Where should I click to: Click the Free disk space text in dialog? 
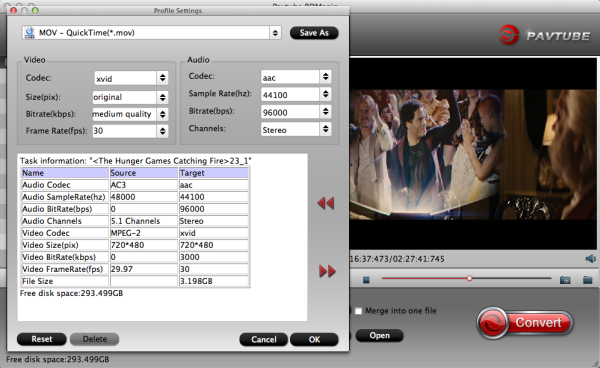[x=71, y=293]
